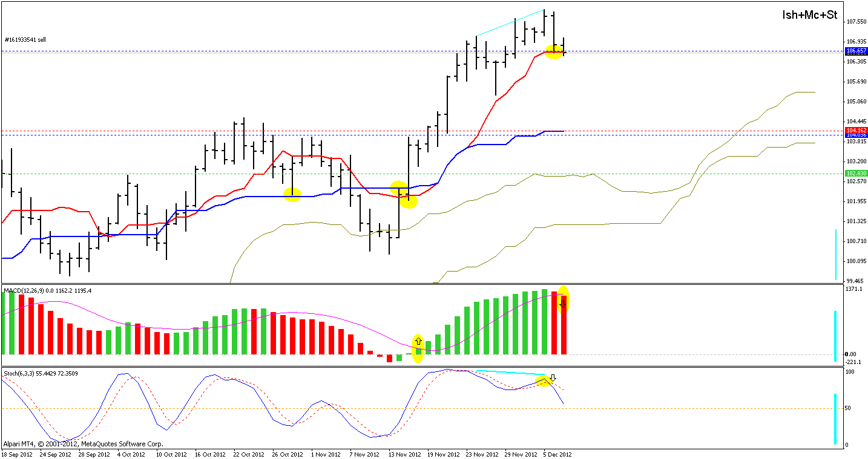Click the Alpari MT4 copyright text
Viewport: 868px width, 459px height.
pos(83,444)
